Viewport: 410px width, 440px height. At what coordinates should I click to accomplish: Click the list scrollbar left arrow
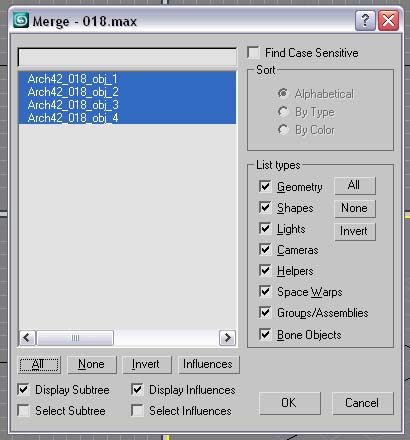pyautogui.click(x=27, y=338)
